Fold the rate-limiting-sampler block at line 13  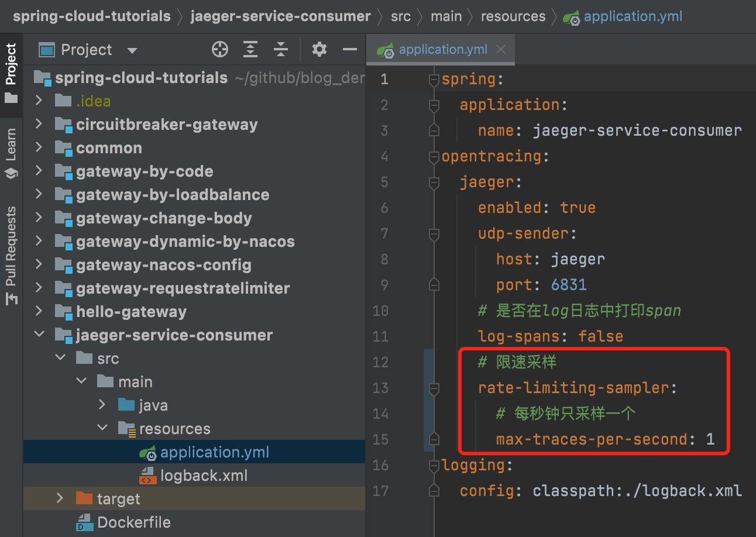434,388
